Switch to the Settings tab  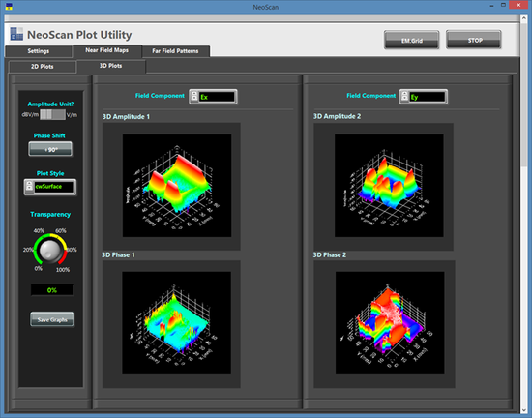click(x=39, y=51)
